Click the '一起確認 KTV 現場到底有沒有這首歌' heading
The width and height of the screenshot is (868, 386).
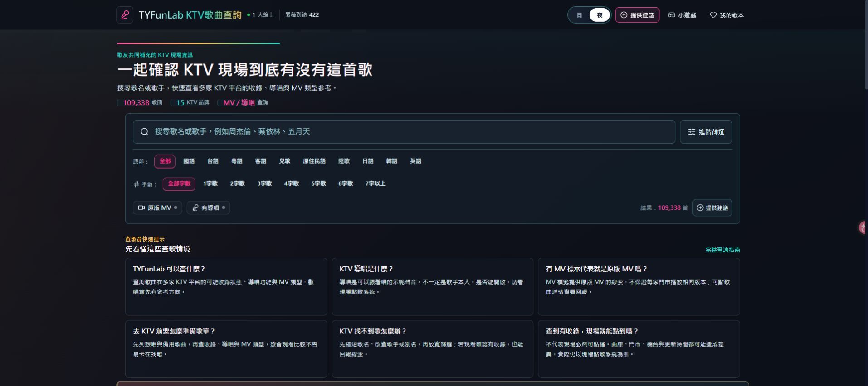click(245, 70)
